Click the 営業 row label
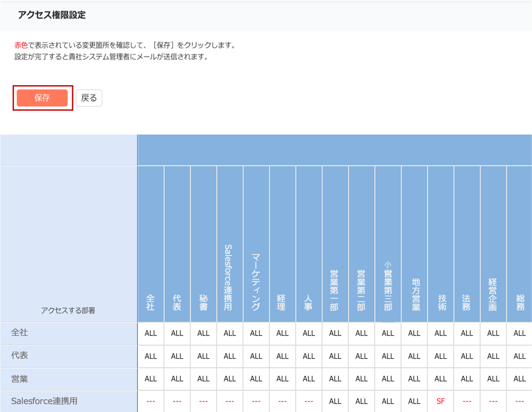Image resolution: width=532 pixels, height=412 pixels. 20,379
